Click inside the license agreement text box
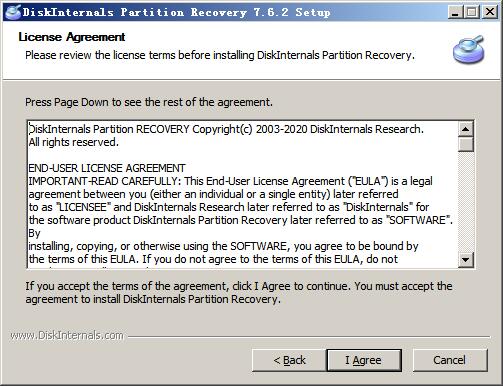Screen dimensions: 503x386 click(x=243, y=194)
